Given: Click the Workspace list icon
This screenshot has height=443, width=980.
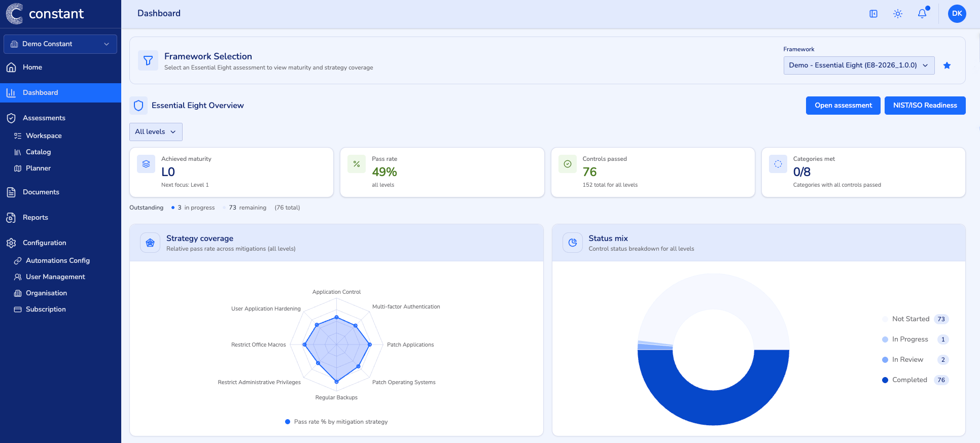Looking at the screenshot, I should tap(18, 136).
